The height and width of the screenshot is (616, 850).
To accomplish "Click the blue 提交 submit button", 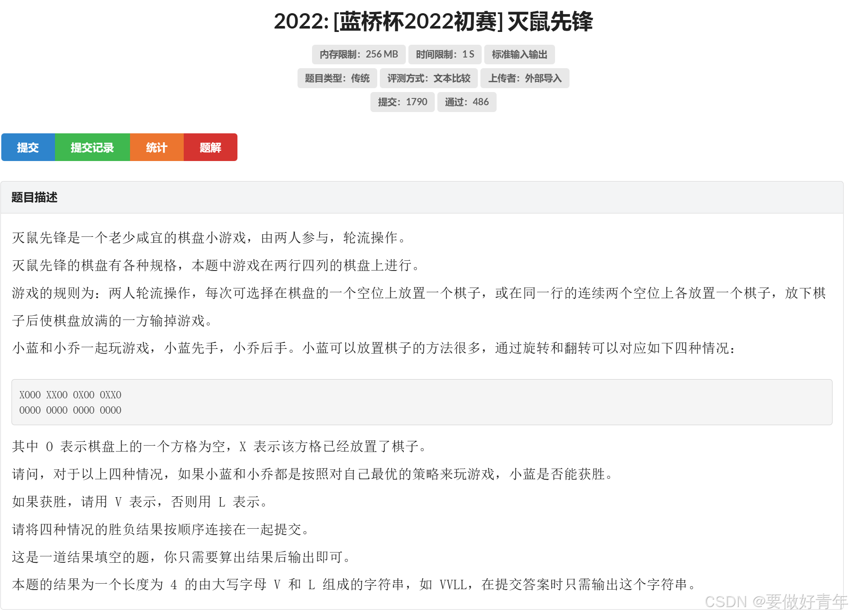I will [x=28, y=147].
